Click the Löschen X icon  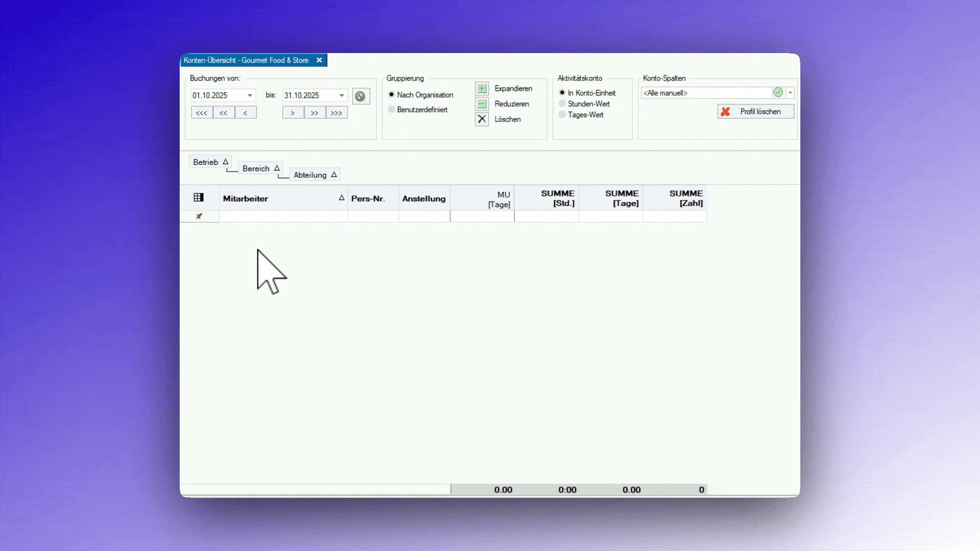coord(481,119)
